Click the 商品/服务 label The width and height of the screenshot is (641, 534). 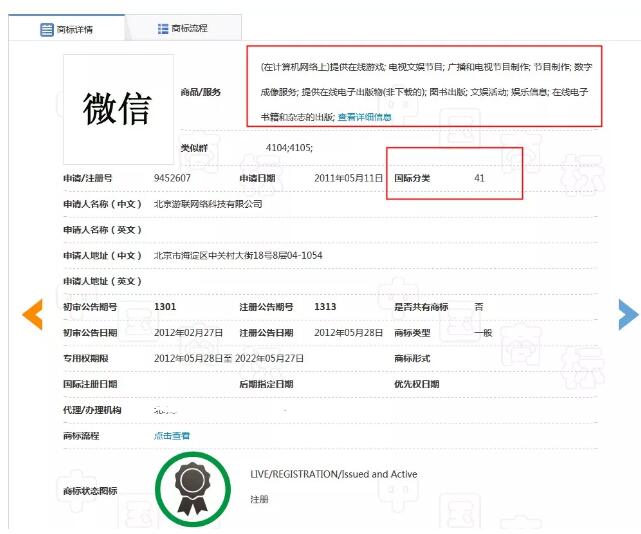coord(200,92)
